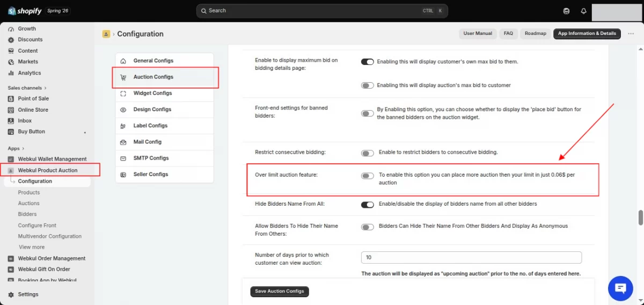Enable the Over limit auction feature toggle
The height and width of the screenshot is (305, 644).
point(368,176)
